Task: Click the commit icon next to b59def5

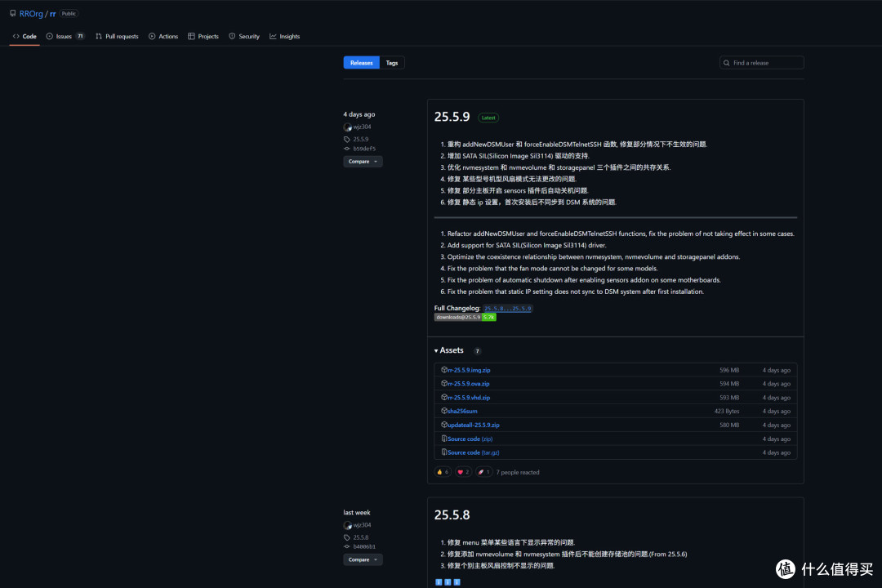Action: pos(347,149)
